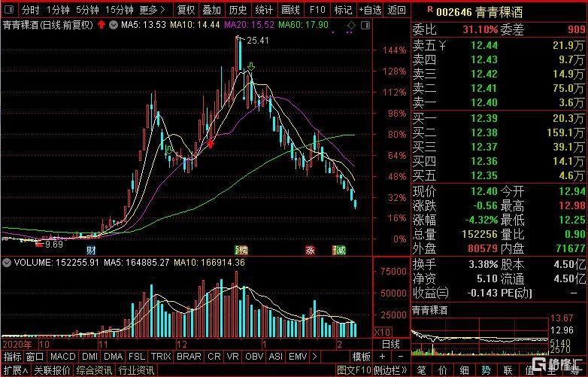Screen dimensions: 588x377
Task: Open the 统计 statistics button
Action: click(264, 10)
